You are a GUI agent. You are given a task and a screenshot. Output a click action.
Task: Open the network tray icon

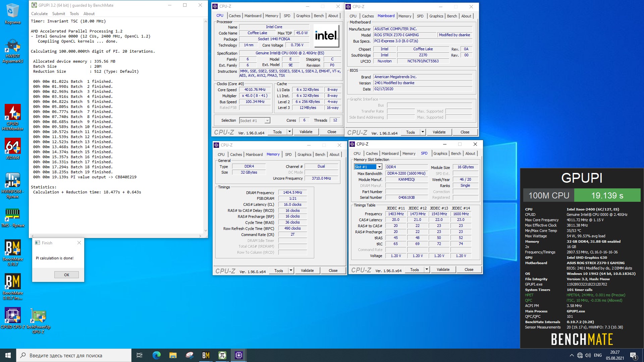[x=580, y=355]
